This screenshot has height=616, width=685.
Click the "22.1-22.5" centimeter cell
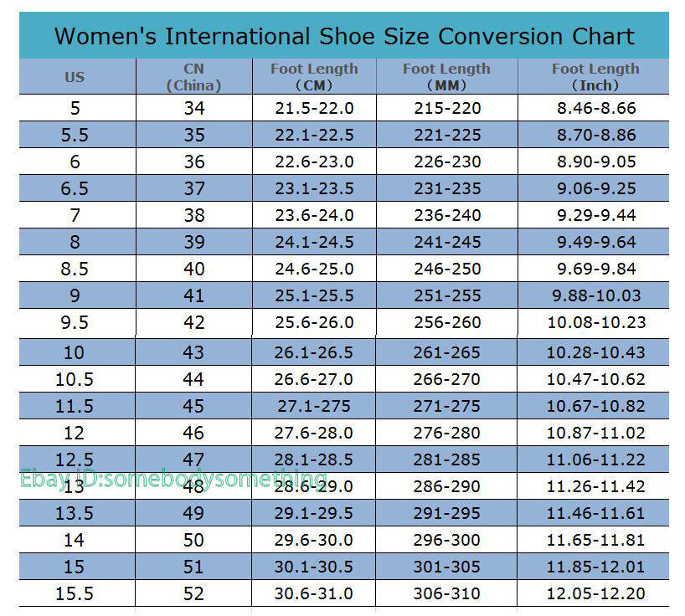314,135
